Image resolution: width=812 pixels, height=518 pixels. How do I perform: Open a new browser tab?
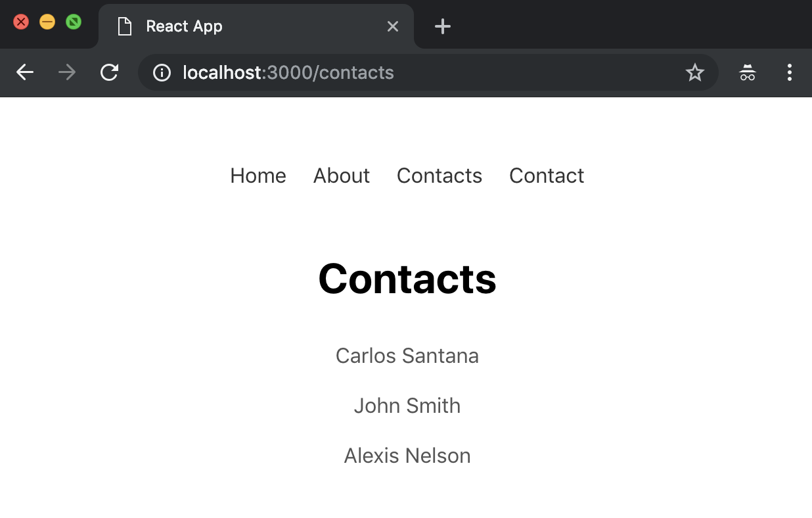pyautogui.click(x=443, y=26)
